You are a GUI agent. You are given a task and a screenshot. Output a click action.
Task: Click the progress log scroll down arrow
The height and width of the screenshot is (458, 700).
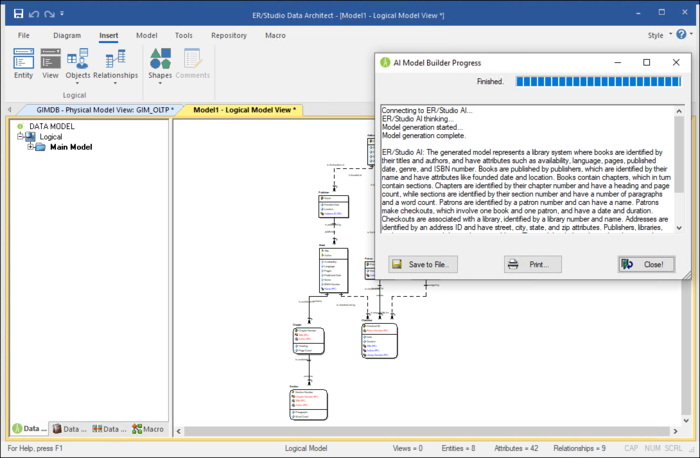(x=679, y=228)
